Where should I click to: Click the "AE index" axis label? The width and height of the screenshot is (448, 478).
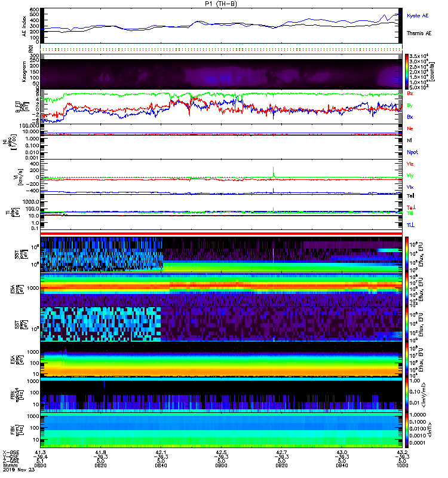point(24,26)
